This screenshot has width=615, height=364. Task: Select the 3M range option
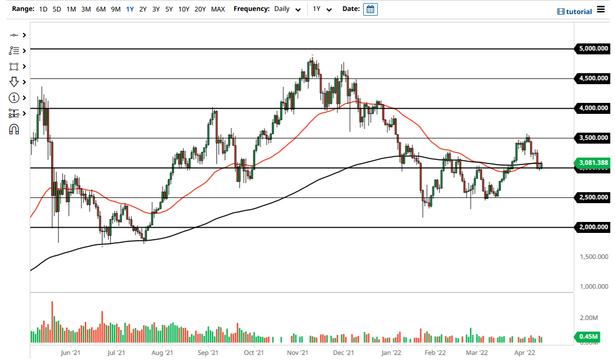click(x=86, y=9)
